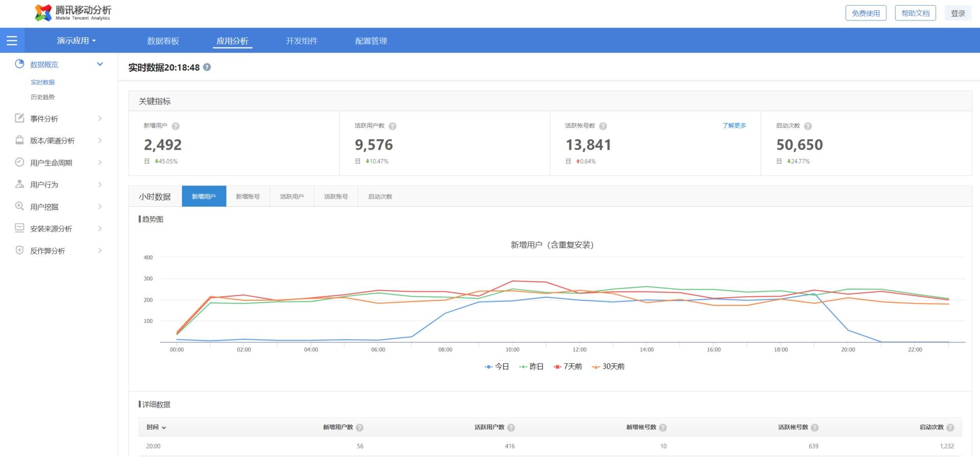Click help icon beside 活跃帐号数 metric
Viewport: 980px width, 457px height.
click(603, 126)
